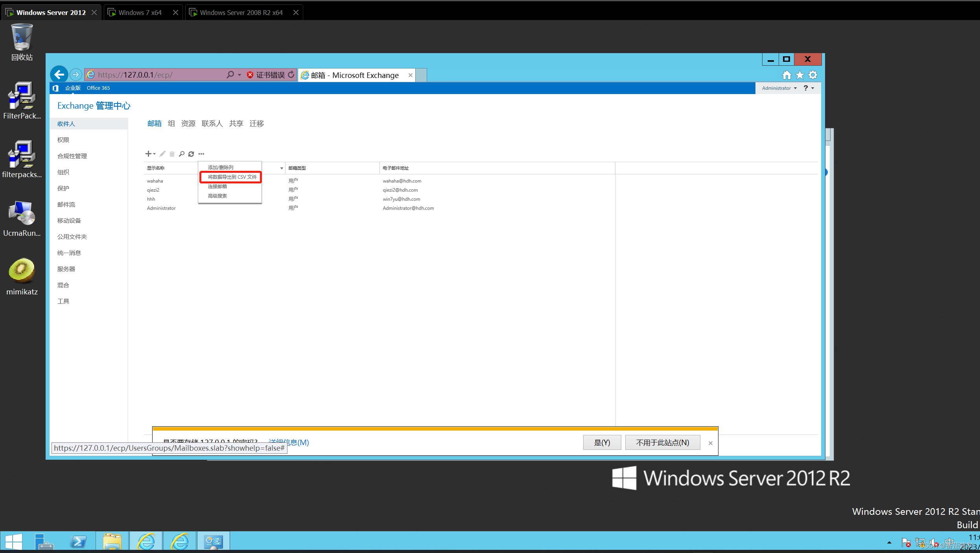Select the 邮箱 tab
The height and width of the screenshot is (553, 980).
point(155,124)
